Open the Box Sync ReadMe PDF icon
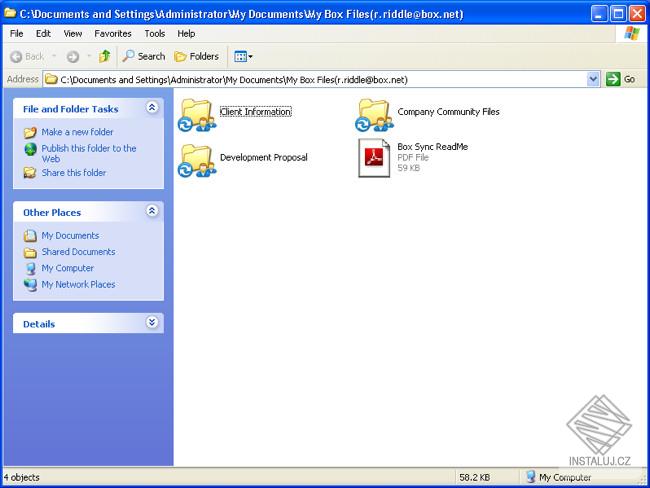The image size is (650, 488). click(374, 158)
